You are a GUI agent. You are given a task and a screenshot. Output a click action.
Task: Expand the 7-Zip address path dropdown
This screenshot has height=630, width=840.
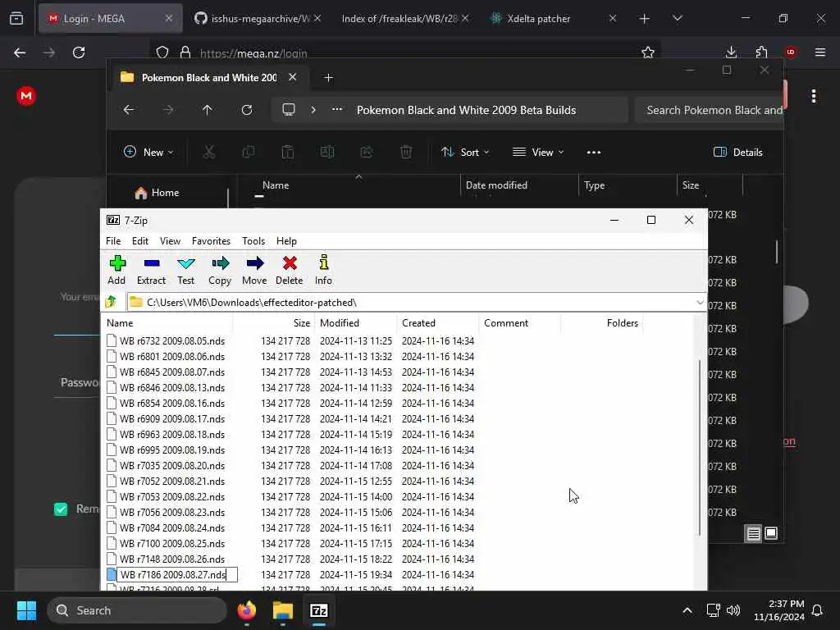click(700, 303)
